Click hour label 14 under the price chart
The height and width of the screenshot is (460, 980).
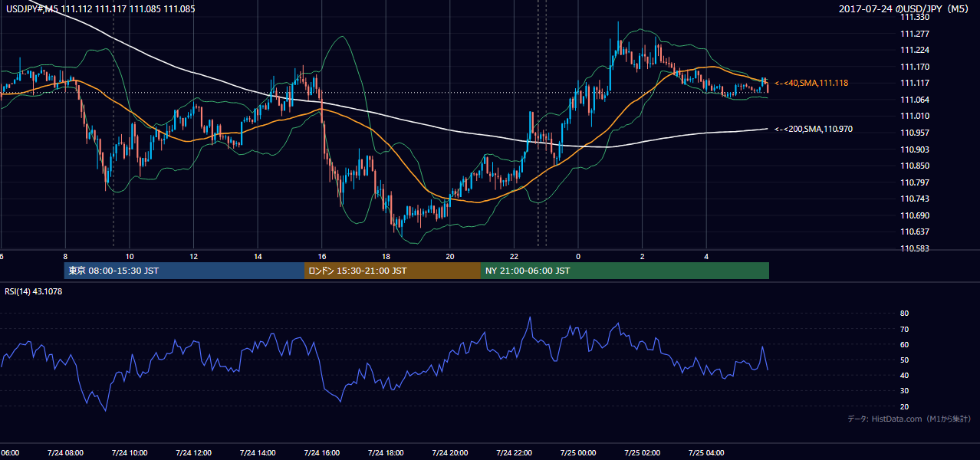(x=258, y=256)
